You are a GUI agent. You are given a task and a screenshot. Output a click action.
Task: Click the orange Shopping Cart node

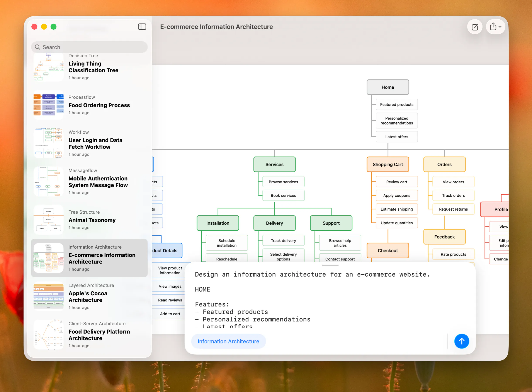[x=388, y=164]
